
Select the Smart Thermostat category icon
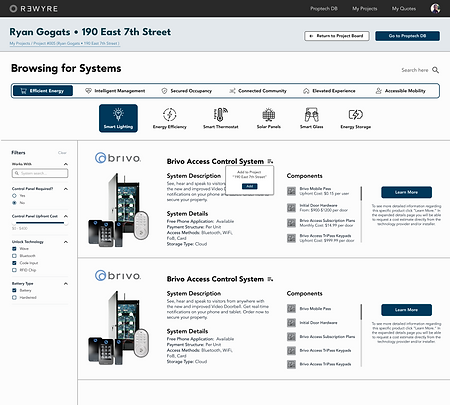(221, 118)
